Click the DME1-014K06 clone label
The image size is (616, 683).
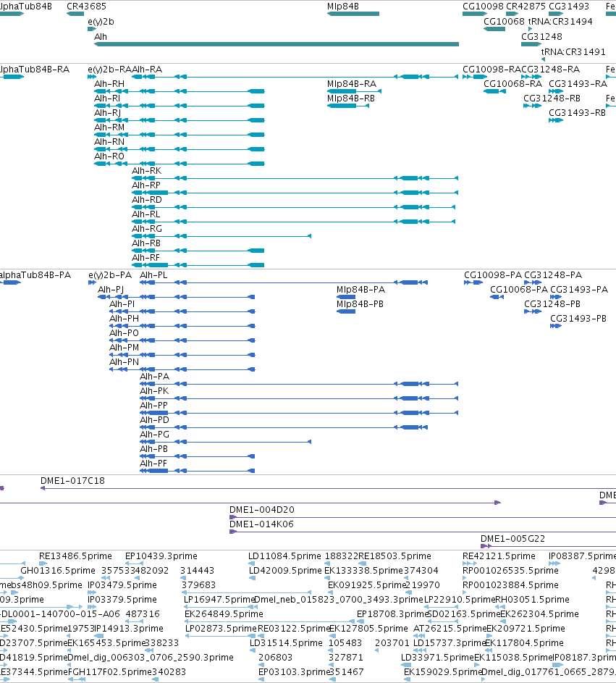coord(261,524)
